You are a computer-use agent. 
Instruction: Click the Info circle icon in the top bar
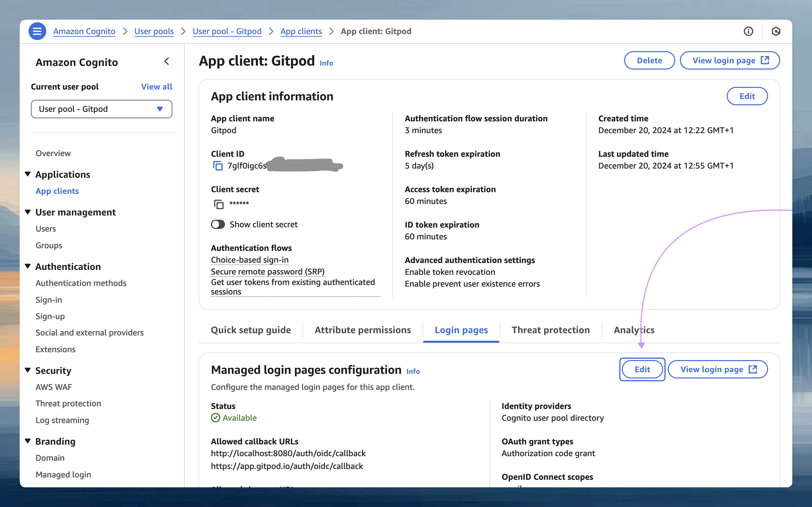pos(749,31)
